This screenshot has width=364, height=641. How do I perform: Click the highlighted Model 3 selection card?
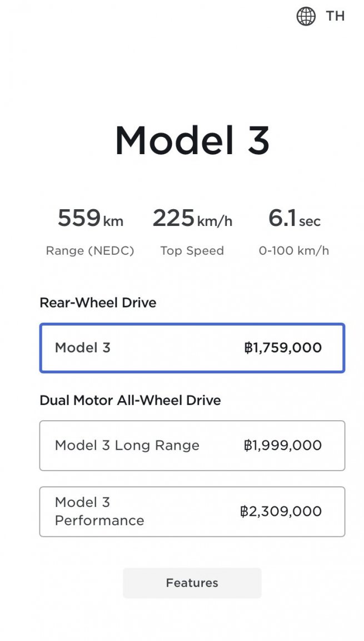pyautogui.click(x=192, y=347)
